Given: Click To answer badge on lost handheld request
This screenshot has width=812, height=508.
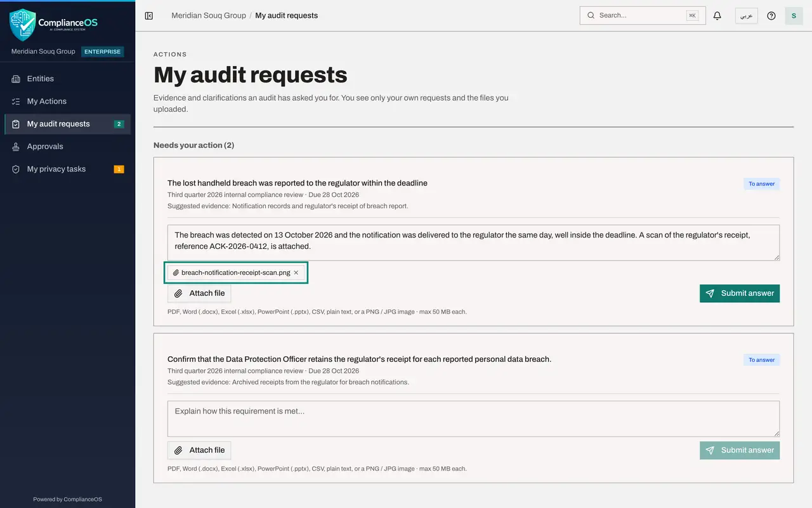Looking at the screenshot, I should (761, 184).
